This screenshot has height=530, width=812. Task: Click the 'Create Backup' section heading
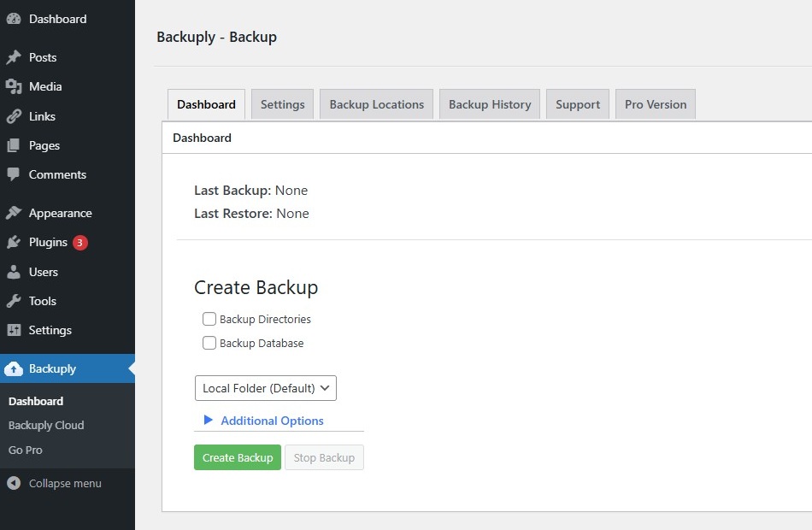(x=256, y=287)
